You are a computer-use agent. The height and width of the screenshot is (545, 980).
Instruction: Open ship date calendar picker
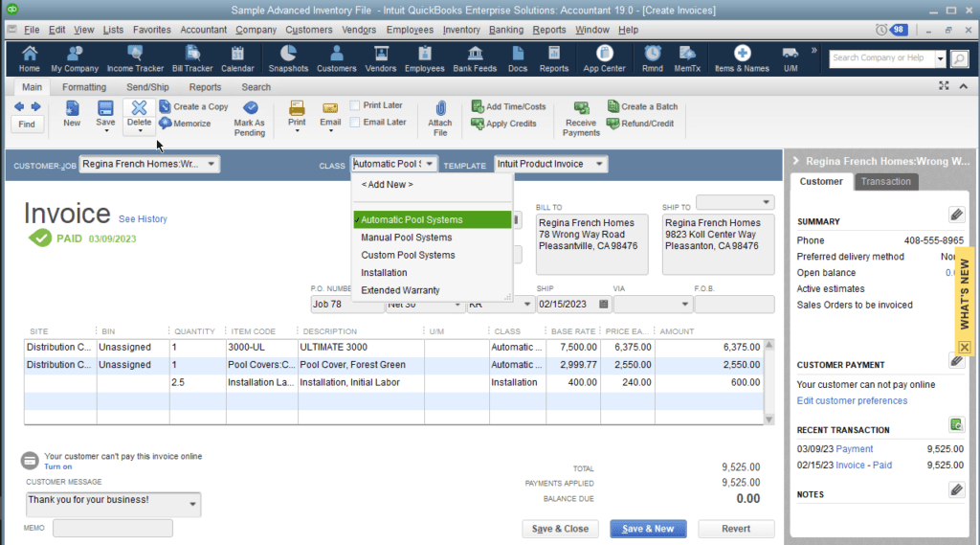[603, 304]
